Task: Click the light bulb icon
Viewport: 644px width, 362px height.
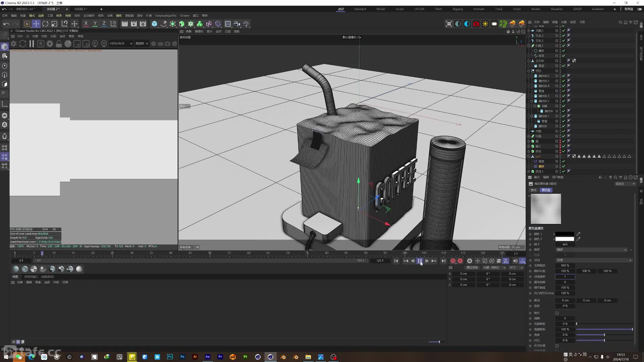Action: click(246, 24)
